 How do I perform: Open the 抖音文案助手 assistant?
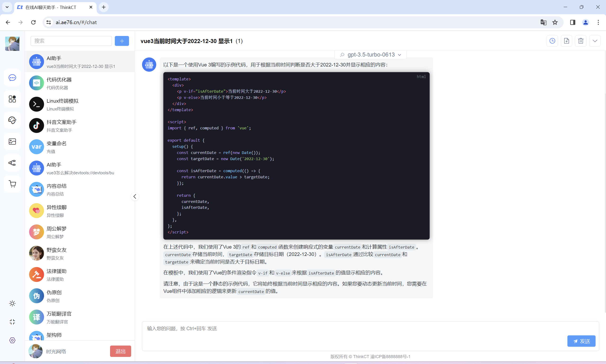80,126
